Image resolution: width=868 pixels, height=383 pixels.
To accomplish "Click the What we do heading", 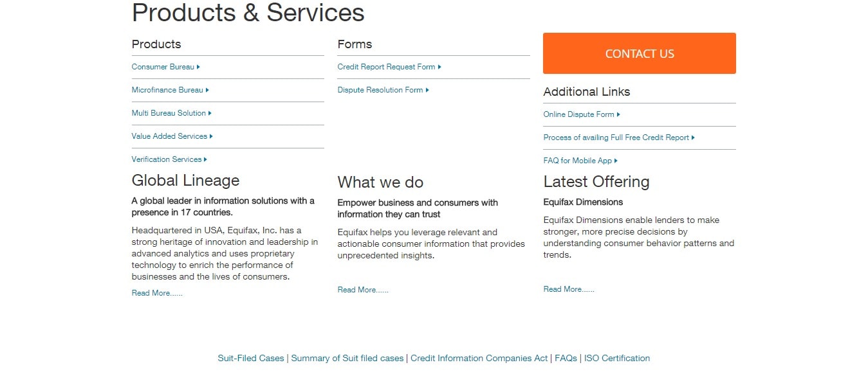I will click(380, 183).
